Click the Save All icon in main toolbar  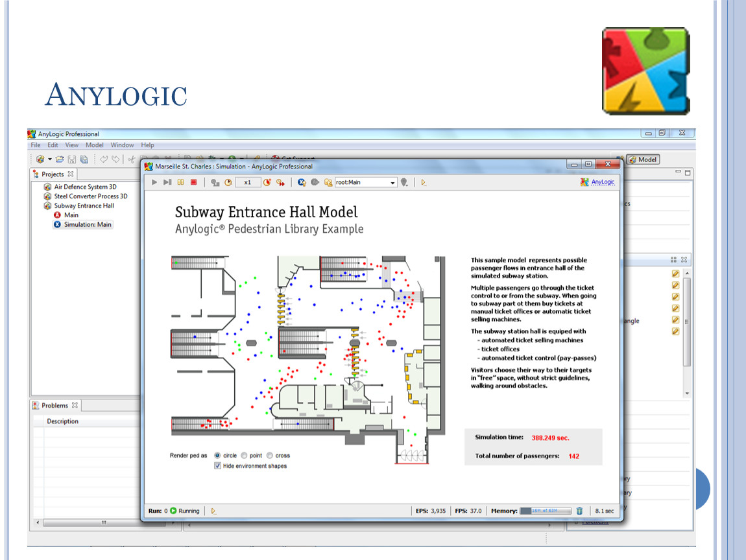pyautogui.click(x=84, y=159)
